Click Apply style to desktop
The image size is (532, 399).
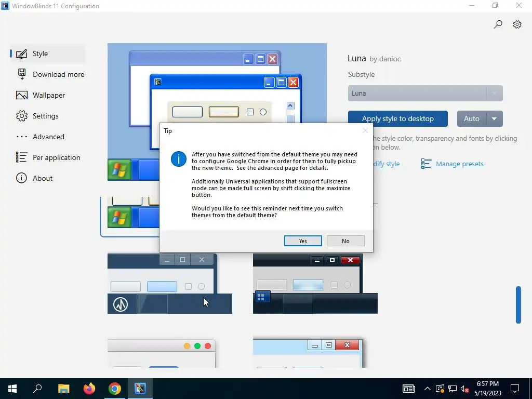coord(397,119)
